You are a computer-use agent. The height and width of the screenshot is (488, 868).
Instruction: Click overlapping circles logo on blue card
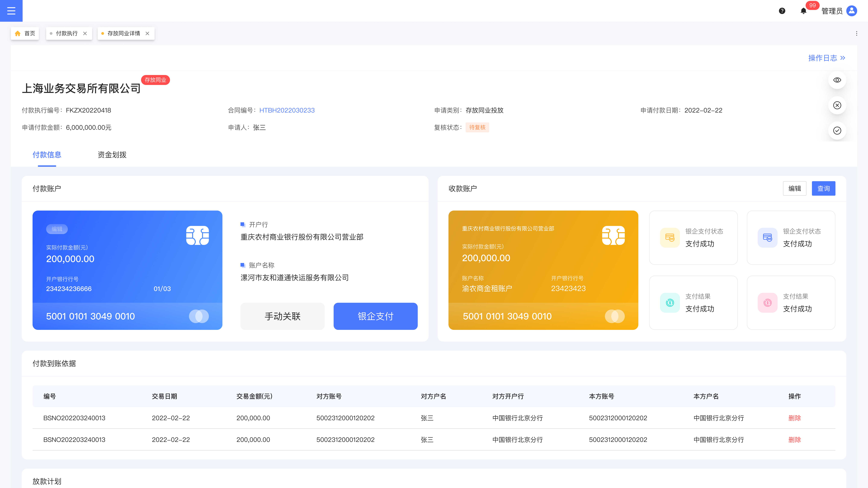[x=199, y=316]
